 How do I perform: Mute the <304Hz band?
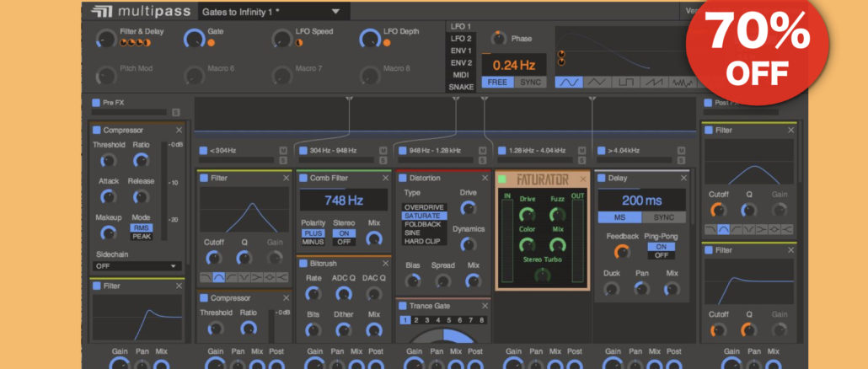click(x=283, y=151)
